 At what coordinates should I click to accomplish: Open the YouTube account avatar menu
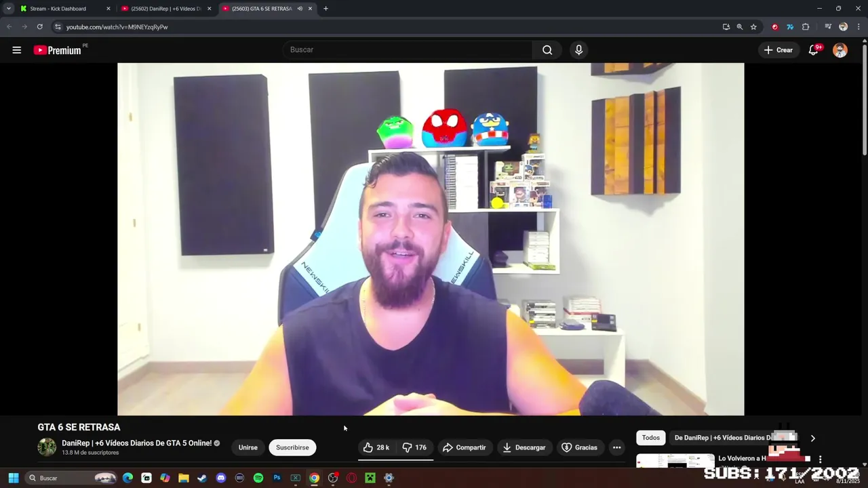tap(840, 50)
